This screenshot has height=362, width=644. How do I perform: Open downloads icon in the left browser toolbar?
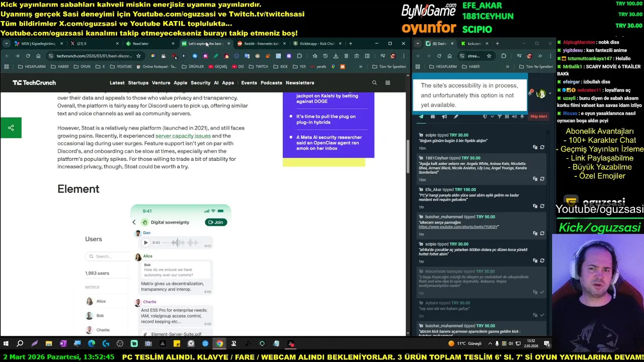336,56
